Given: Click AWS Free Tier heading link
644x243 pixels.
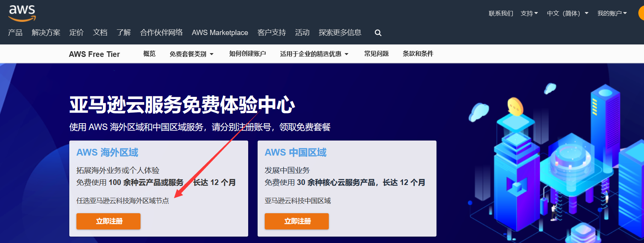Looking at the screenshot, I should point(95,54).
